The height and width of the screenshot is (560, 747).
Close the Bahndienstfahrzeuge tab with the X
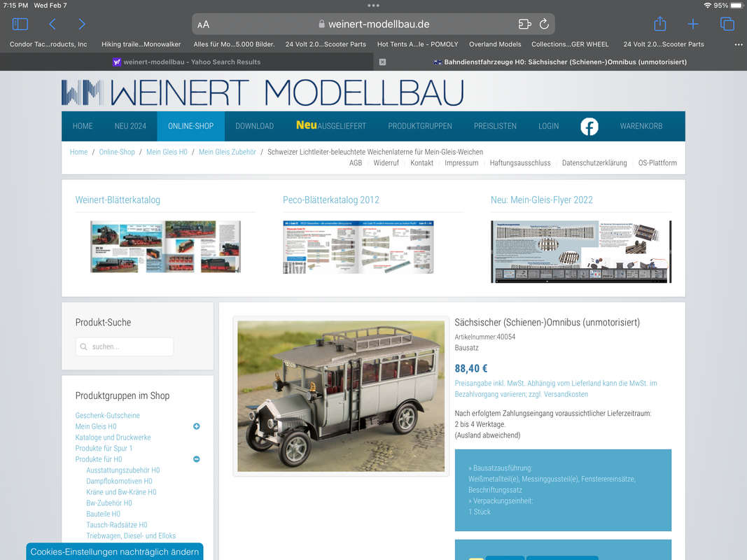tap(382, 62)
